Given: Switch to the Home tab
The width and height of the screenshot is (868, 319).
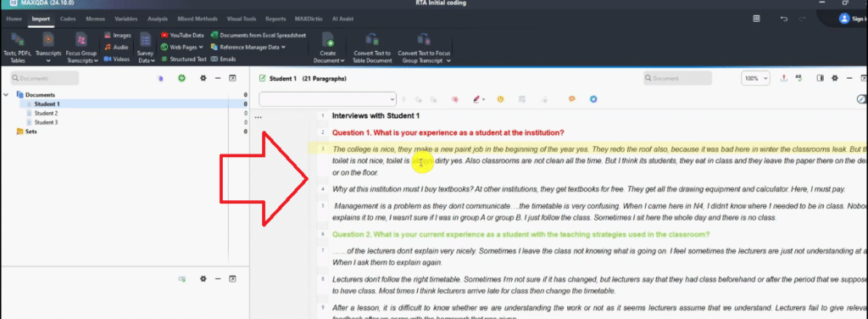Looking at the screenshot, I should click(14, 19).
